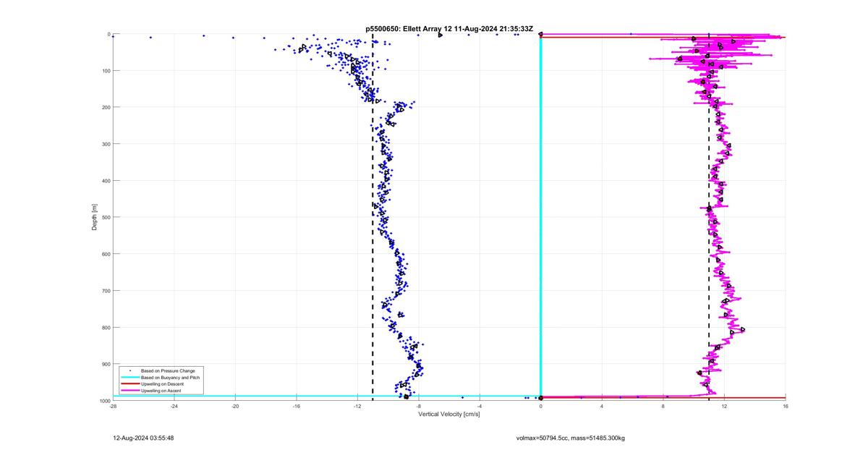868x450 pixels.
Task: Click the 700 depth tick label
Action: click(x=106, y=291)
